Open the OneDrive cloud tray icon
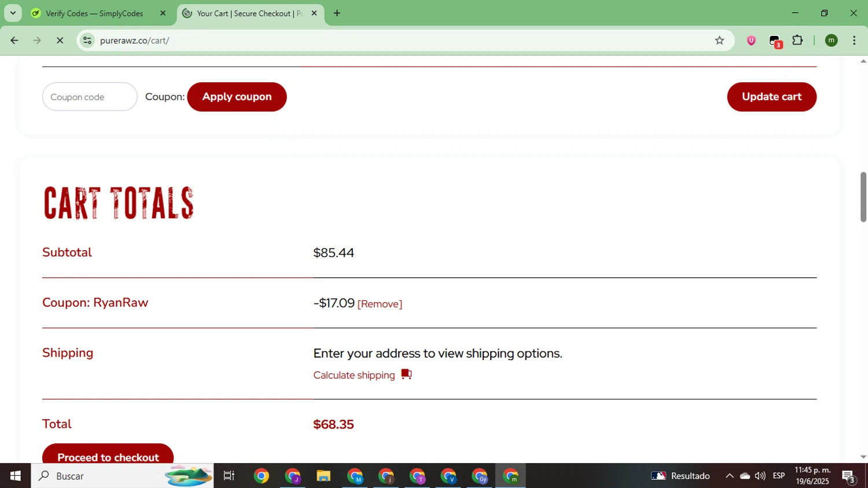The width and height of the screenshot is (868, 488). pyautogui.click(x=745, y=476)
